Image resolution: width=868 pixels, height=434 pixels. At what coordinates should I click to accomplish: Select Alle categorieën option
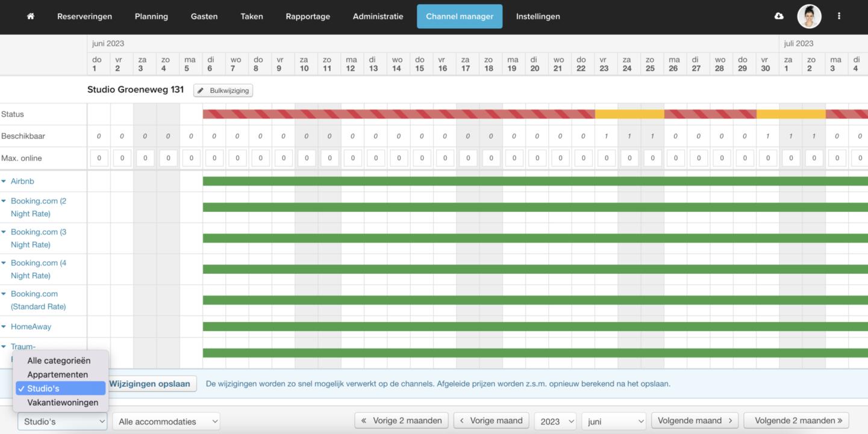pos(58,361)
